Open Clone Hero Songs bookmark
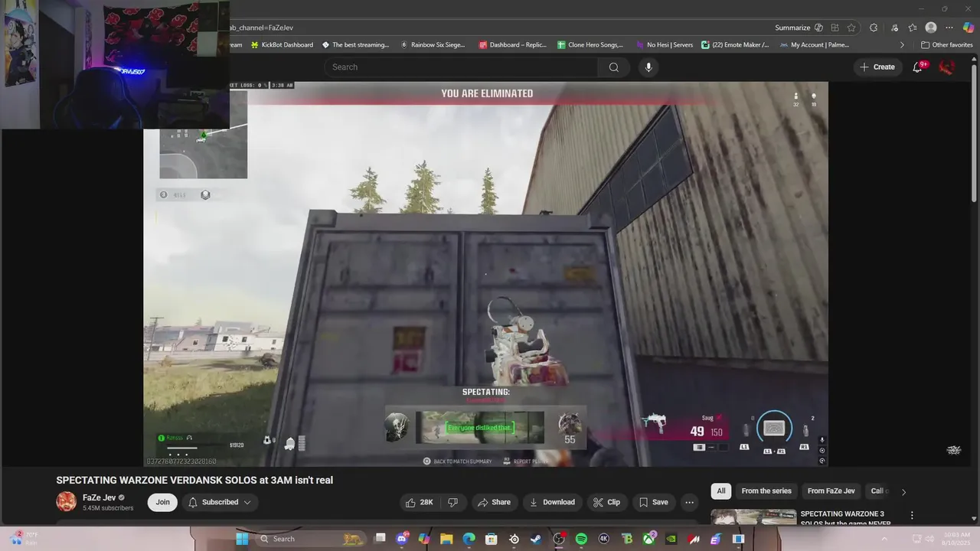980x551 pixels. click(x=590, y=45)
